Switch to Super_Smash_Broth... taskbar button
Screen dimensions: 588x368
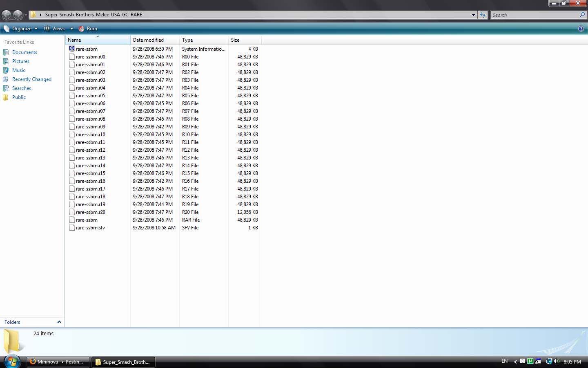(x=123, y=362)
